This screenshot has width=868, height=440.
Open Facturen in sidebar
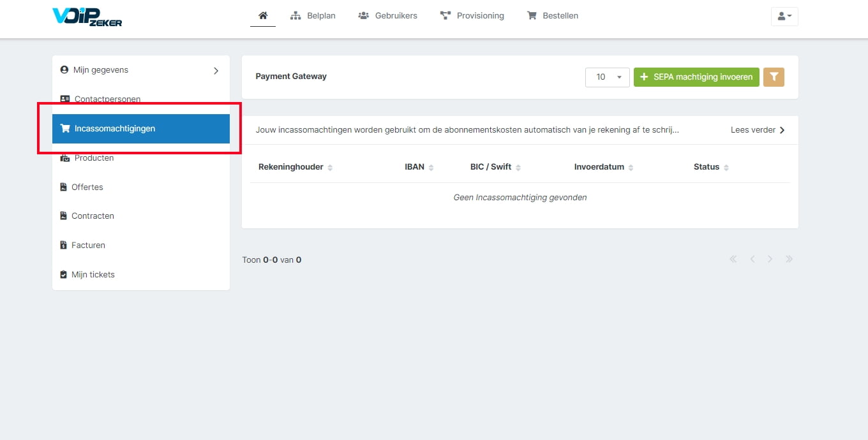pyautogui.click(x=140, y=245)
